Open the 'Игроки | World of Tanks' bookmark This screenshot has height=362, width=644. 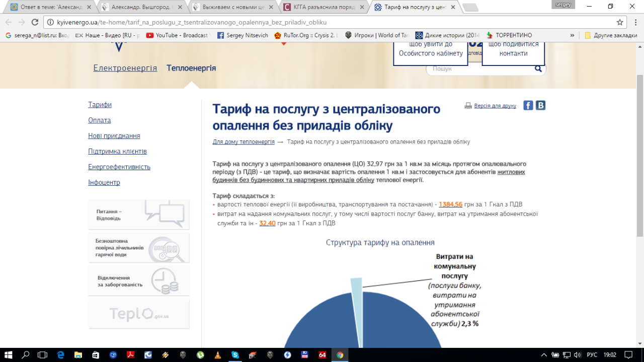pyautogui.click(x=377, y=35)
